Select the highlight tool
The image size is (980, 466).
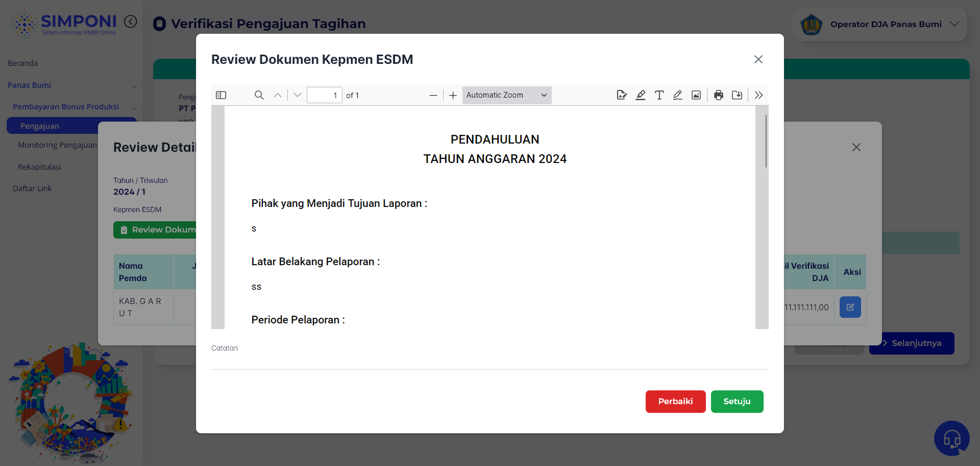[641, 95]
